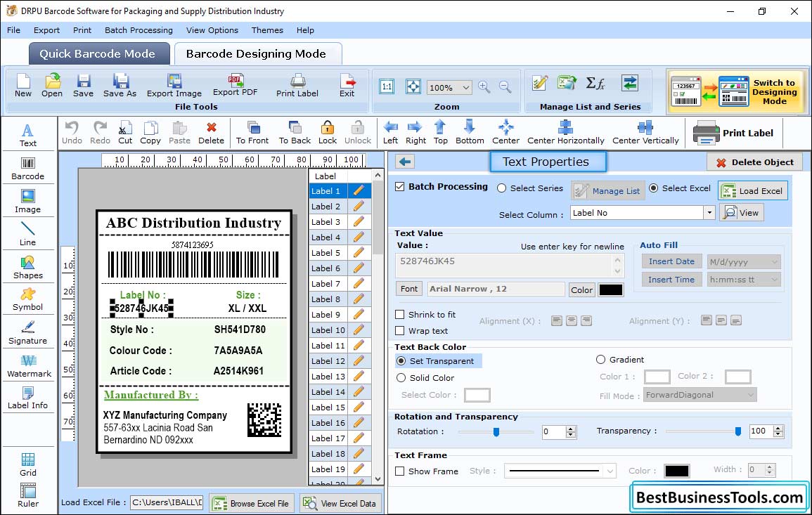Increase the Transparency spinner value
Viewport: 812px width, 515px height.
(x=778, y=428)
